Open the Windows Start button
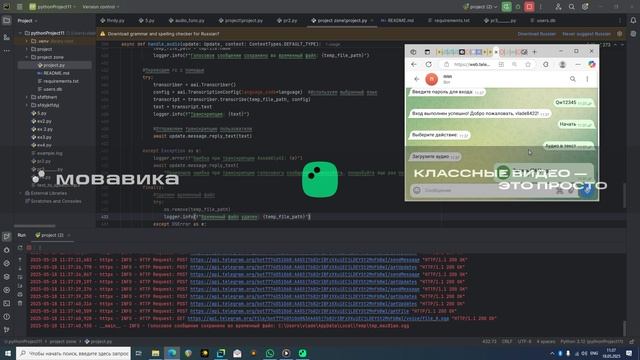Screen dimensions: 640x360 (8, 353)
